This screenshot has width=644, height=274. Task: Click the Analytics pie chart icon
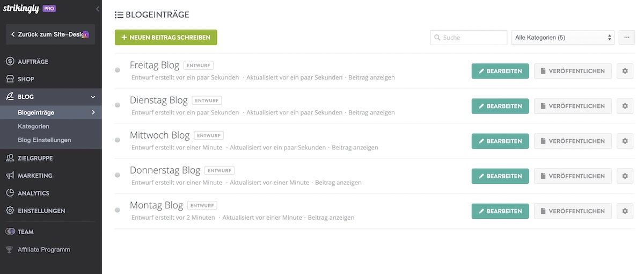click(10, 193)
